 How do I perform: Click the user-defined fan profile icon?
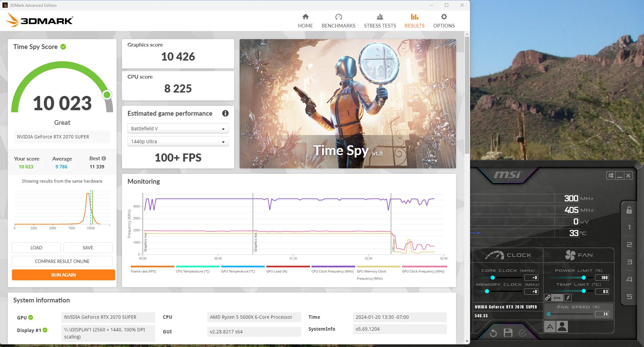pyautogui.click(x=562, y=327)
